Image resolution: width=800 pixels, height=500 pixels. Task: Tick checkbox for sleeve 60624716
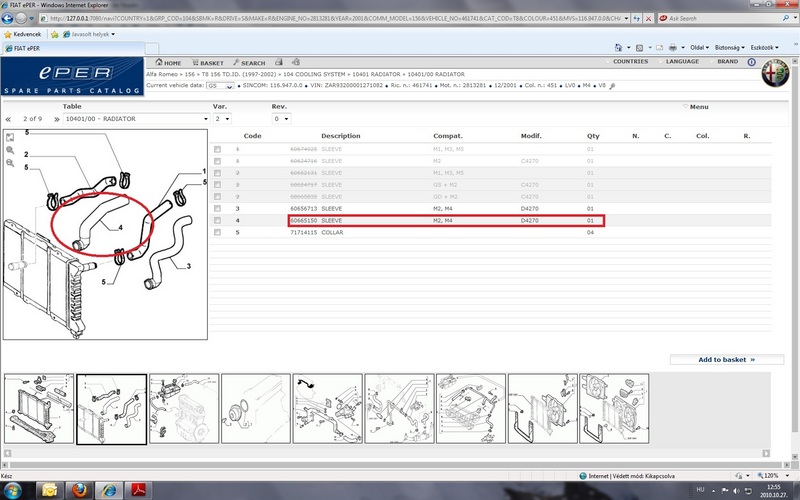click(x=217, y=161)
